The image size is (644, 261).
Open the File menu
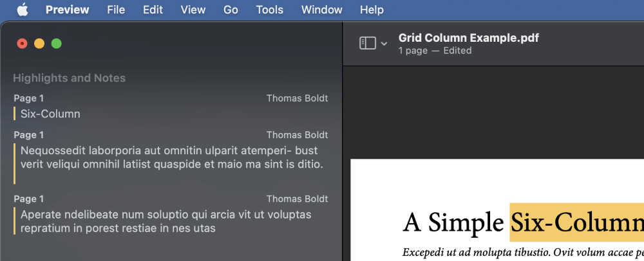[x=116, y=10]
